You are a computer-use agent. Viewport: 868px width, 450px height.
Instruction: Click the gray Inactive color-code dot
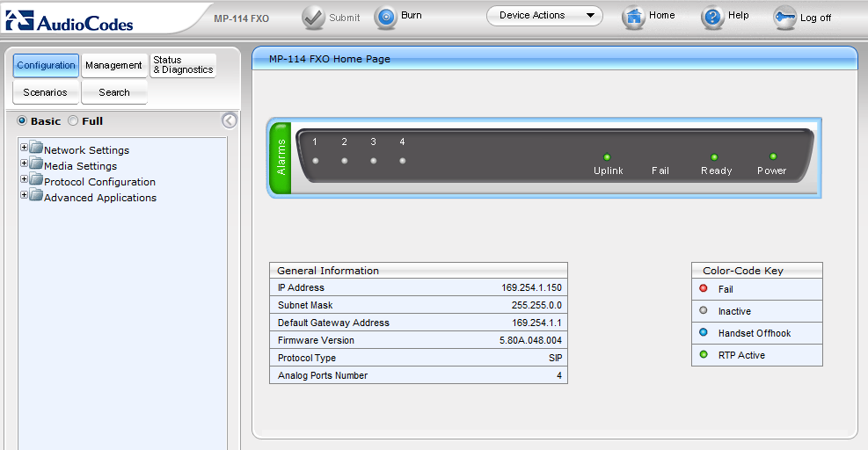[704, 310]
